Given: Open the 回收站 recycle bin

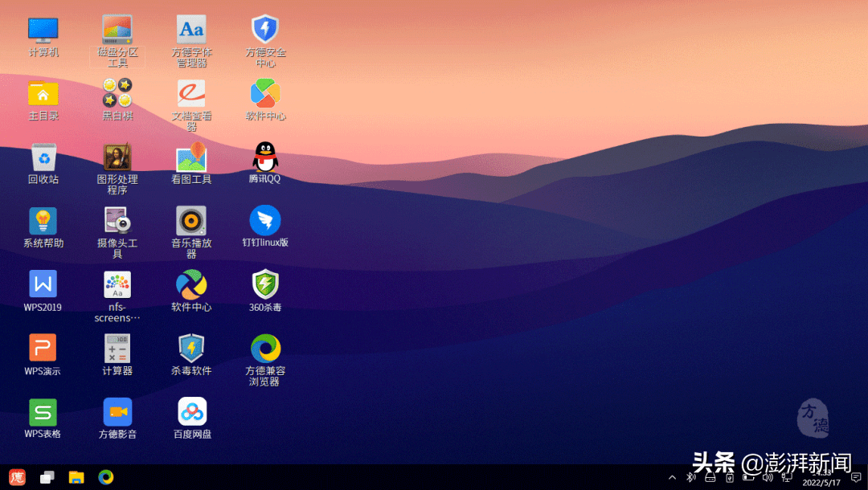Looking at the screenshot, I should click(43, 157).
